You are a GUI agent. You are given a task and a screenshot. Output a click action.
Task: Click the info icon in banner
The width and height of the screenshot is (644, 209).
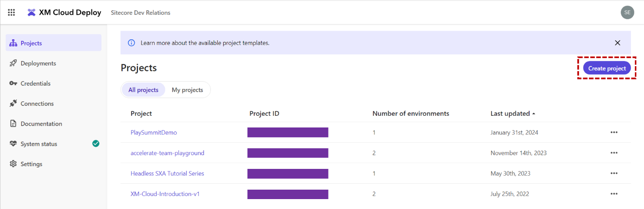(x=132, y=43)
